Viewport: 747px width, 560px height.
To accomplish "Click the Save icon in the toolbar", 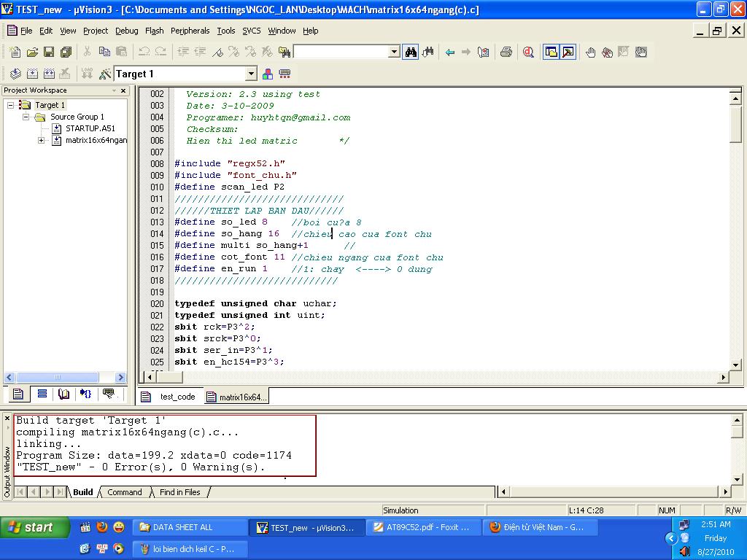I will tap(49, 52).
